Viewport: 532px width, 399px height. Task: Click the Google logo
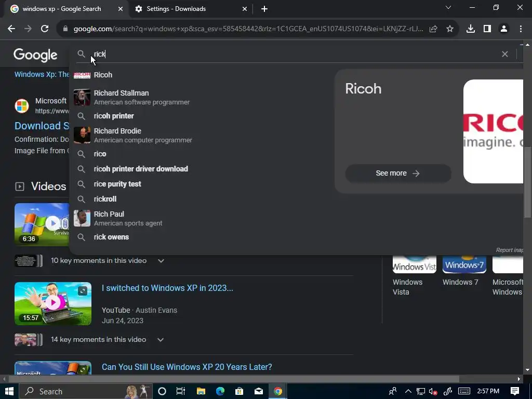click(x=35, y=55)
